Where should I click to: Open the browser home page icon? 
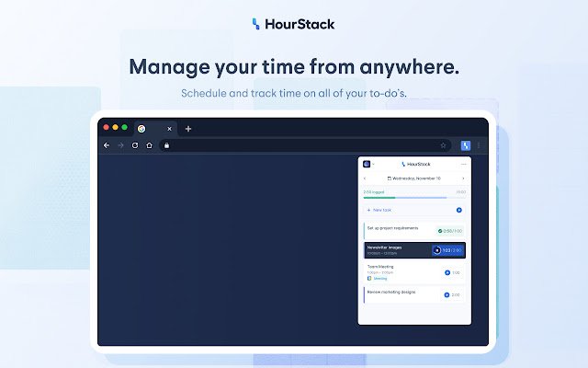click(x=149, y=145)
